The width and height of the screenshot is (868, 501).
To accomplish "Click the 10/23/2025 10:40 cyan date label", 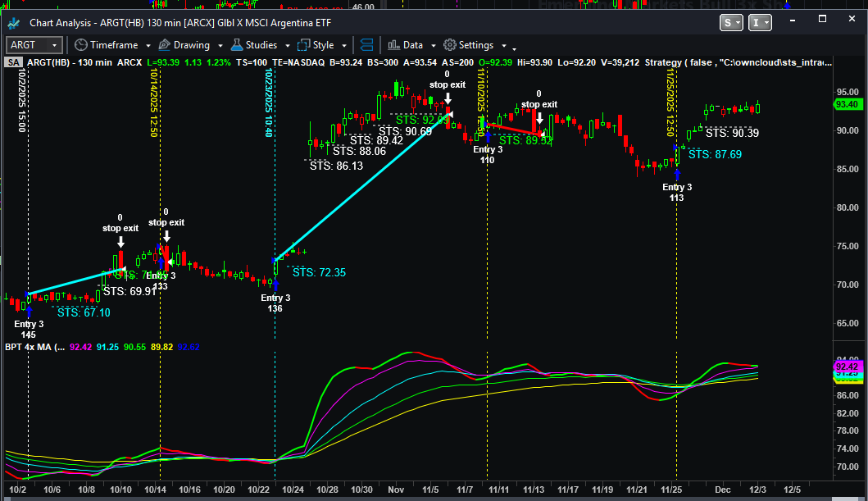I will 268,102.
